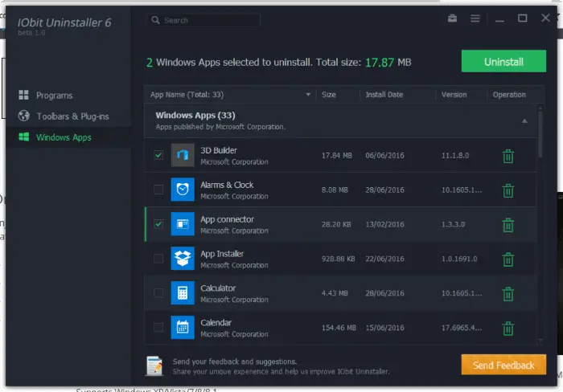563x392 pixels.
Task: Click the trash icon for App connector
Action: (508, 225)
